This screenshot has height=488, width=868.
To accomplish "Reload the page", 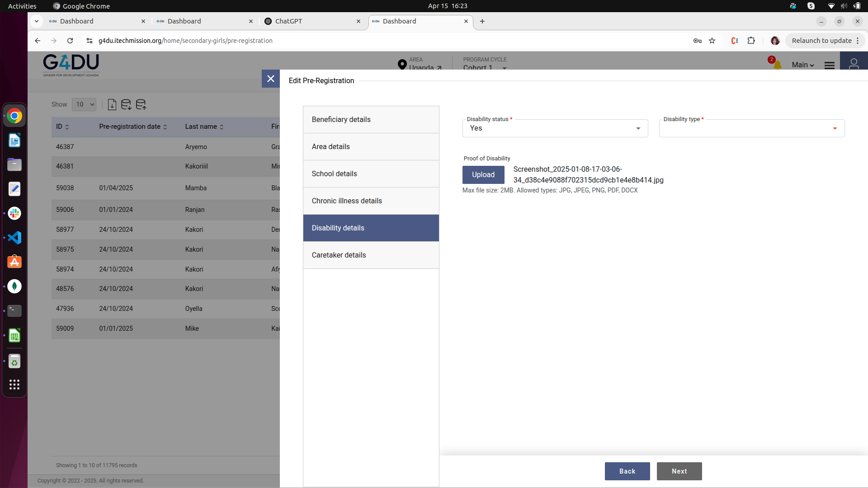I will (70, 41).
